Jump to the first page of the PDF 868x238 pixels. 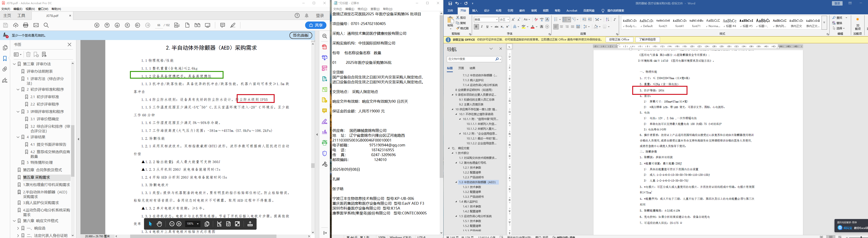pos(97,25)
